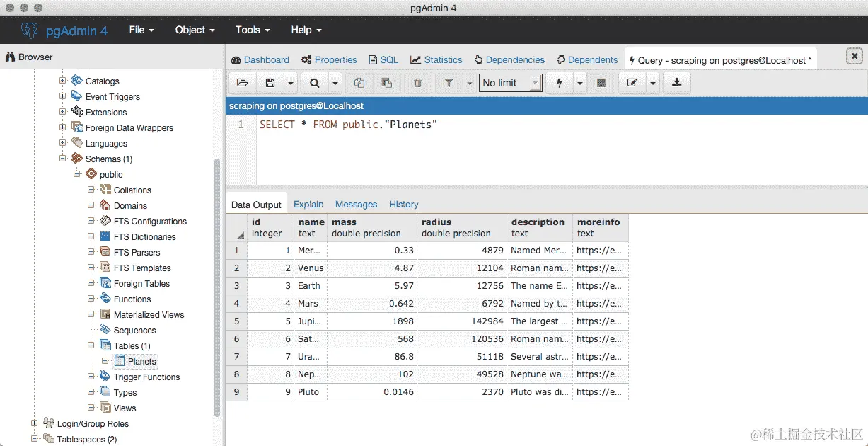The height and width of the screenshot is (446, 868).
Task: Click the Open File folder icon
Action: (x=243, y=83)
